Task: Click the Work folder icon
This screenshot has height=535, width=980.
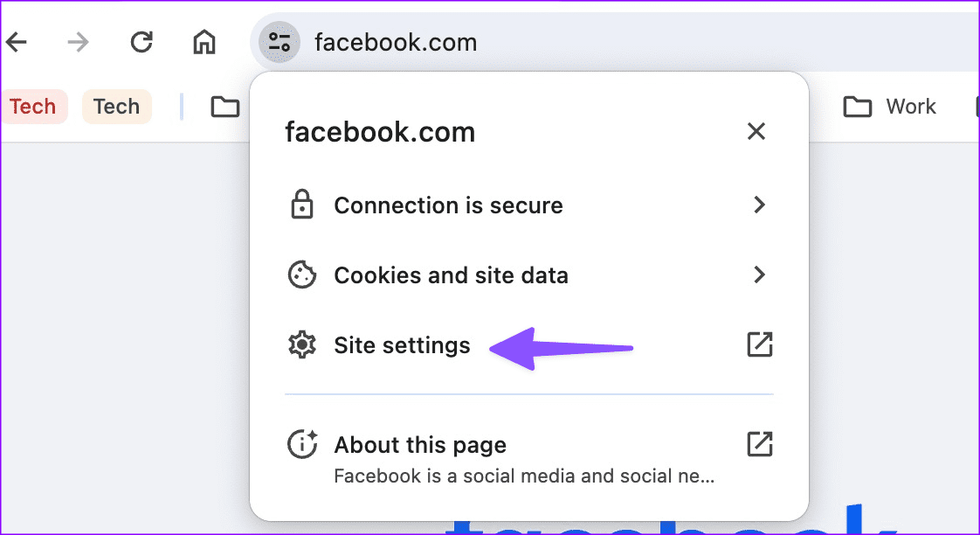Action: click(x=856, y=106)
